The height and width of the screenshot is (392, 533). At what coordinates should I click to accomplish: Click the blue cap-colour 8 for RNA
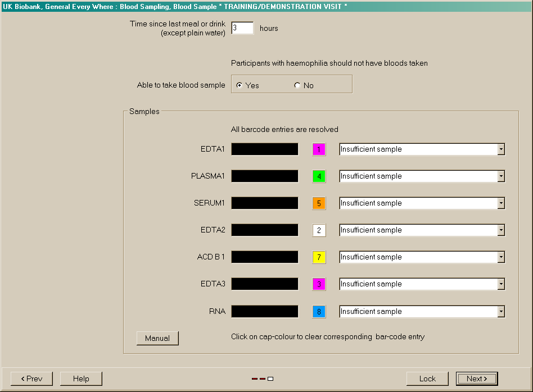coord(319,312)
